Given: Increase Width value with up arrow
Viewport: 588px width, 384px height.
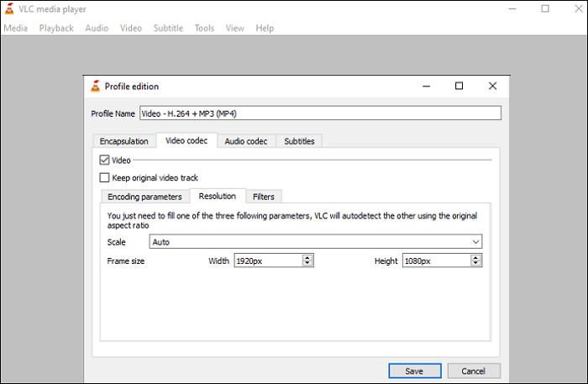Looking at the screenshot, I should point(307,258).
